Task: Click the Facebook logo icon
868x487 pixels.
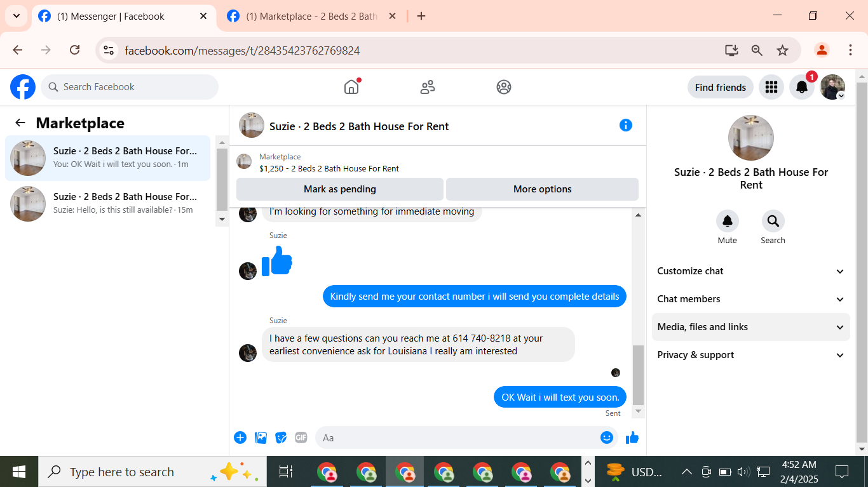Action: pyautogui.click(x=23, y=87)
